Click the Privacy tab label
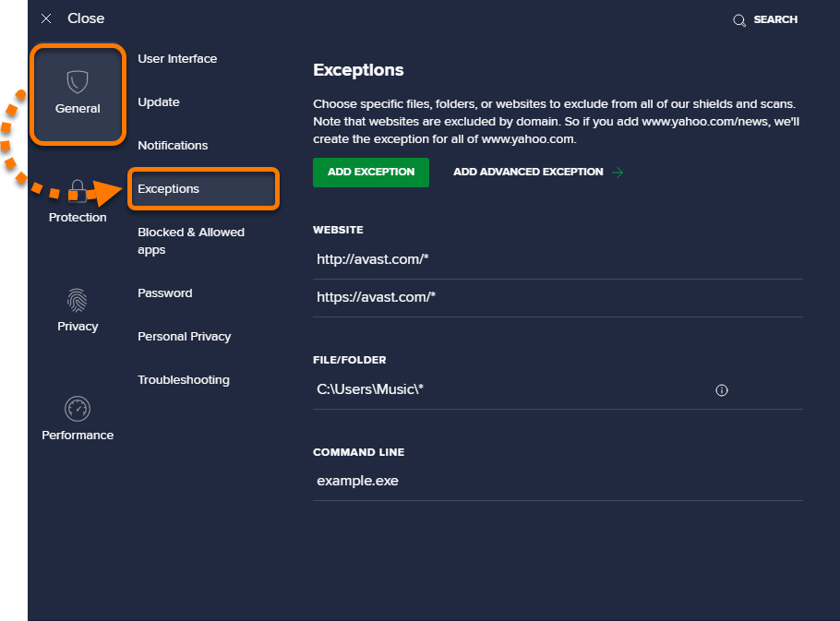The height and width of the screenshot is (621, 840). coord(78,327)
